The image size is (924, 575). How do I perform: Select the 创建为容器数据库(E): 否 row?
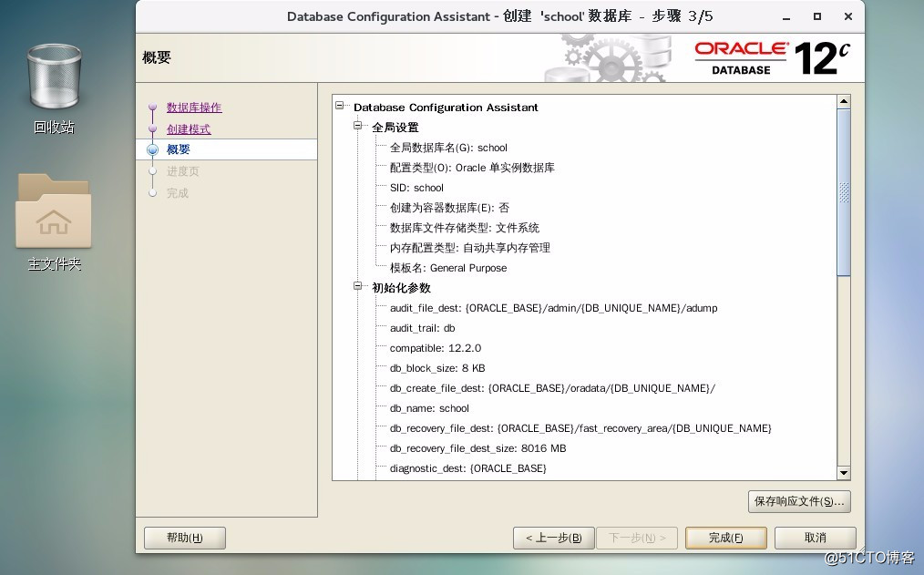pyautogui.click(x=449, y=208)
